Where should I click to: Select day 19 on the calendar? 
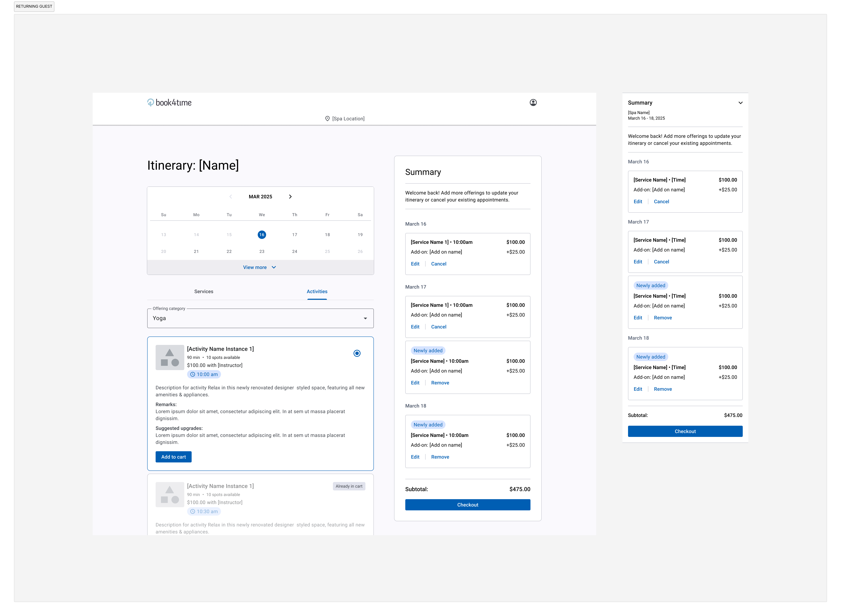[360, 235]
